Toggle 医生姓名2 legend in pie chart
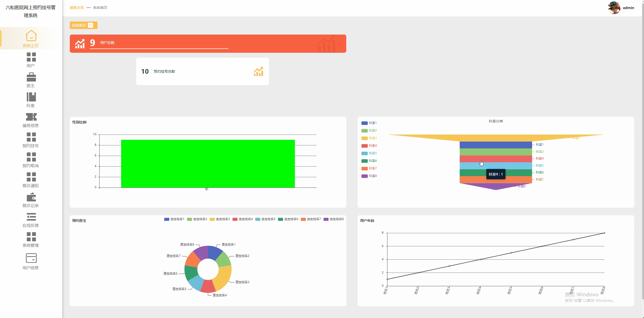 pos(197,219)
